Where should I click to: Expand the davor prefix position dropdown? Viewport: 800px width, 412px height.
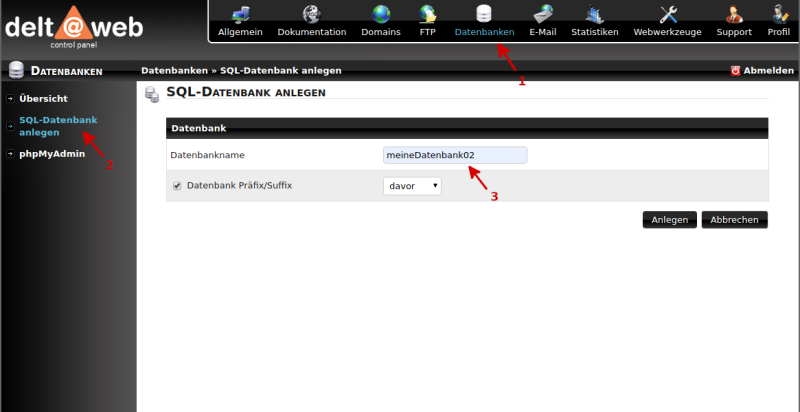coord(412,186)
